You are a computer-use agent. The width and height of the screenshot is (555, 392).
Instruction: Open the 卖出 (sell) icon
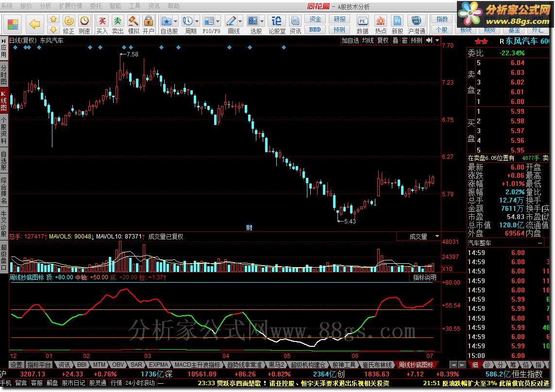[118, 24]
